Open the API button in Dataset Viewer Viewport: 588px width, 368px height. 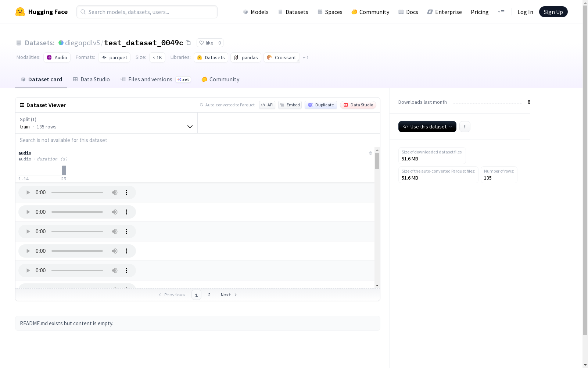267,105
